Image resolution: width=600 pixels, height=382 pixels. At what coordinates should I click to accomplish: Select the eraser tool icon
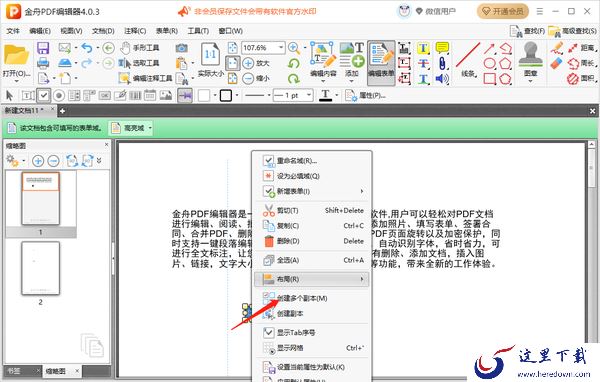click(557, 64)
